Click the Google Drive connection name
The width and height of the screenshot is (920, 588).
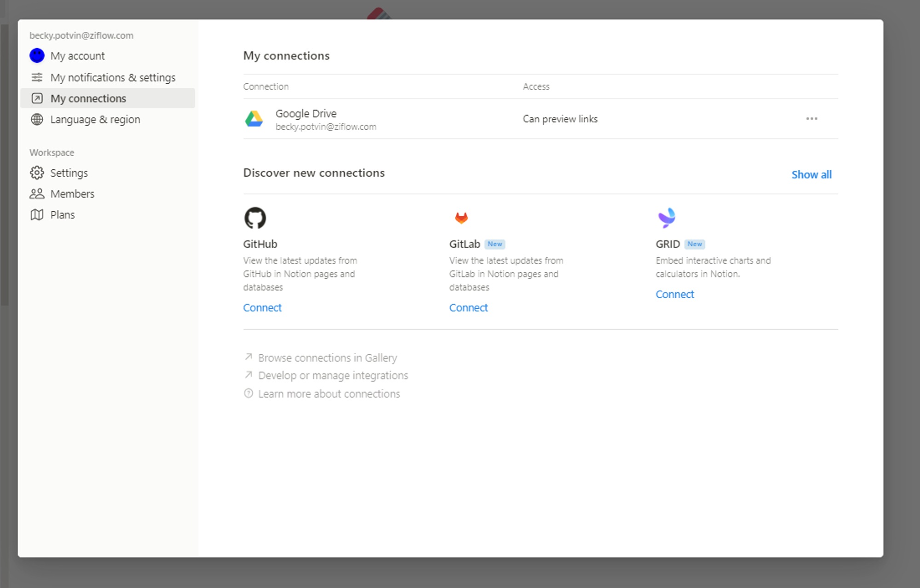click(x=306, y=114)
